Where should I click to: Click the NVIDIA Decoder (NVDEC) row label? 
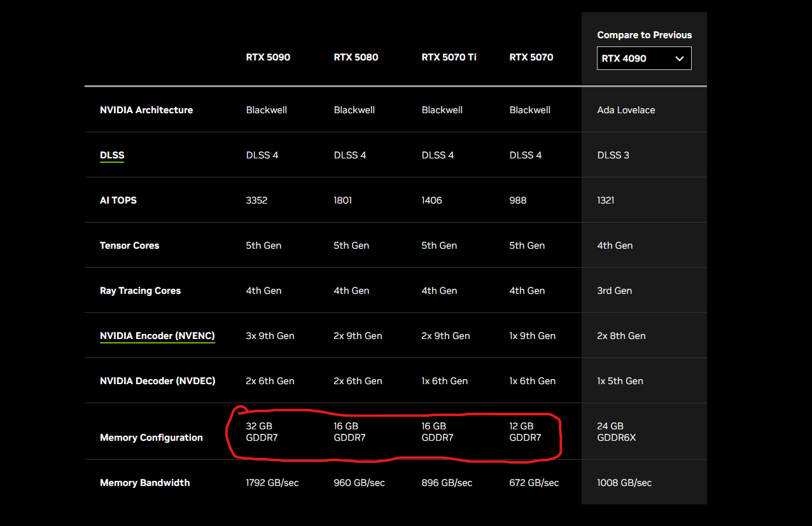pos(157,381)
